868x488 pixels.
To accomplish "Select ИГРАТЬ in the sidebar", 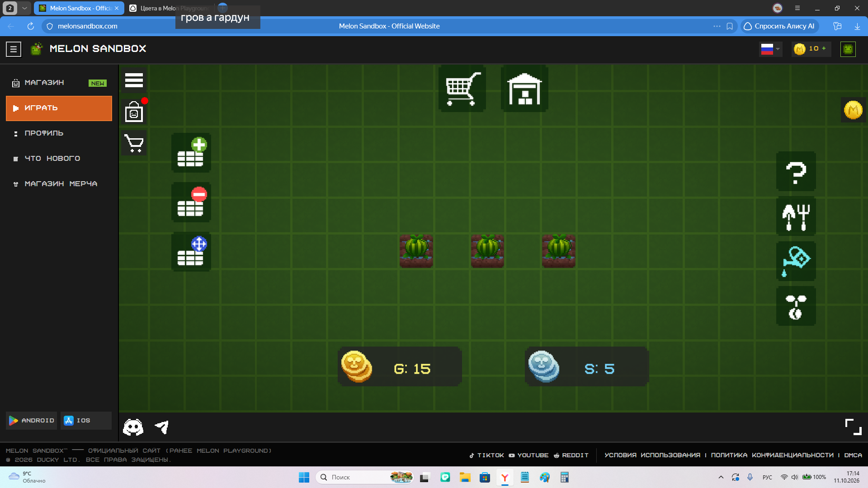I will coord(59,108).
